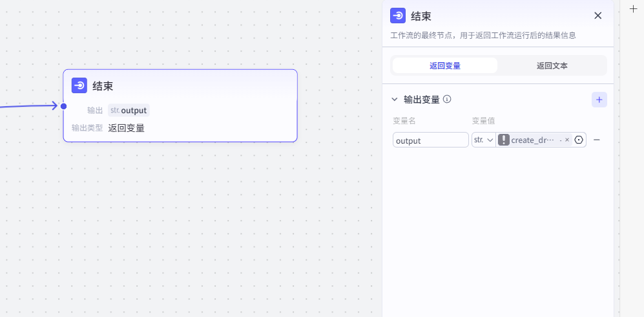The image size is (644, 317).
Task: Click the plus icon at far right edge
Action: pyautogui.click(x=633, y=9)
